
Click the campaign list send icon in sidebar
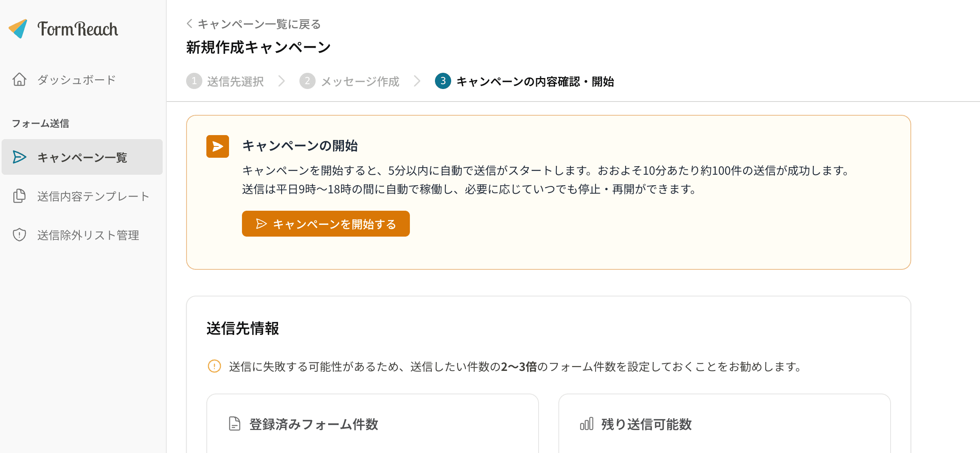point(19,157)
